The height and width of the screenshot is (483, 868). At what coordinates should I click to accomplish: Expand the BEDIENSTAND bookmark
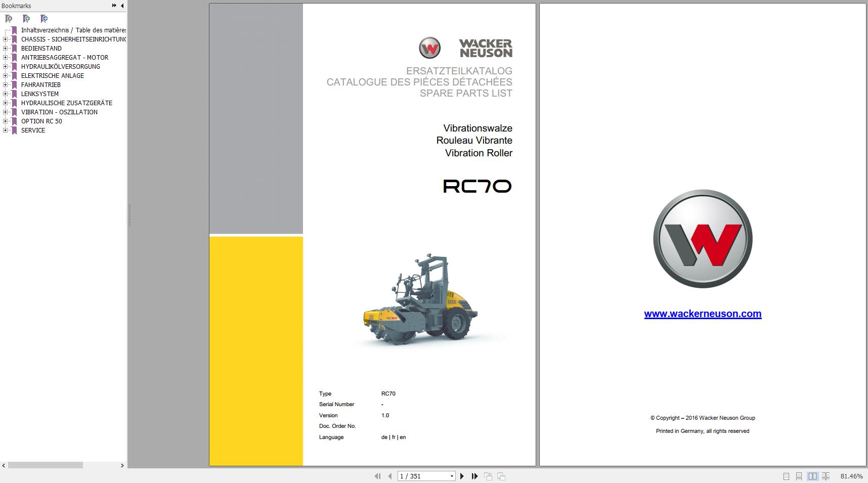6,48
